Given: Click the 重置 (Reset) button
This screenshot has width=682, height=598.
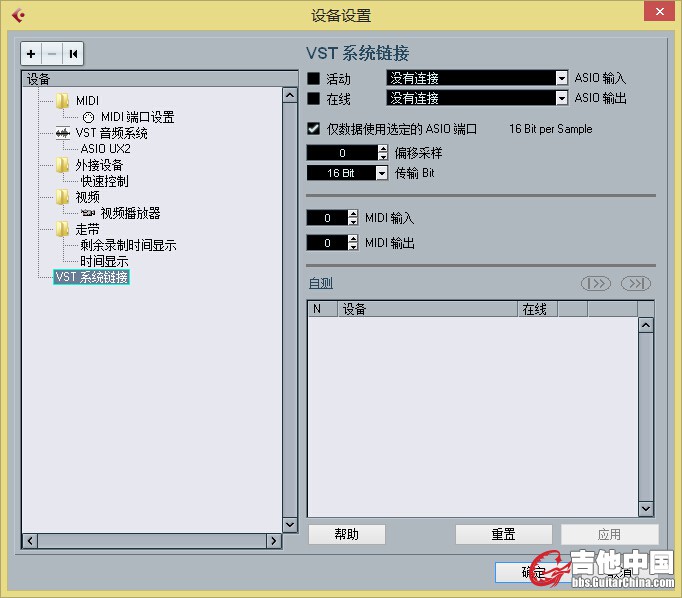Looking at the screenshot, I should [503, 534].
